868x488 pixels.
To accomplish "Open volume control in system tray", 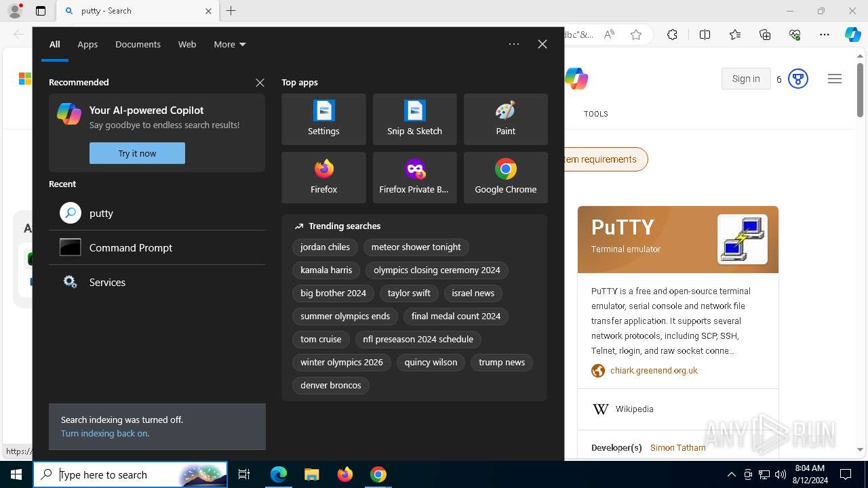I will tap(780, 474).
